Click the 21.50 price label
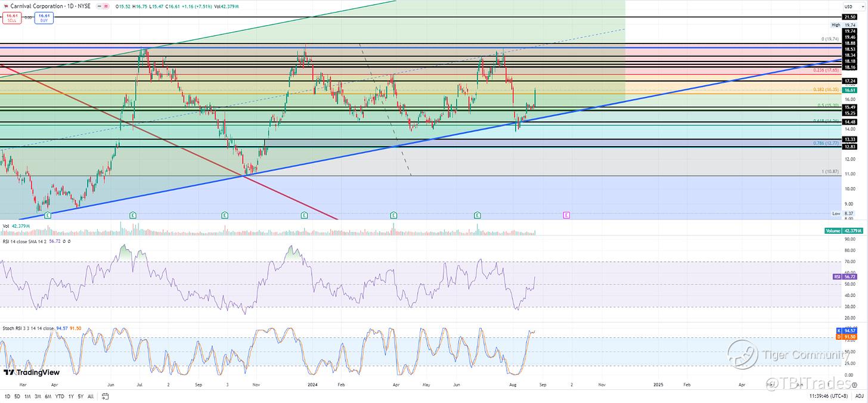 click(x=849, y=17)
